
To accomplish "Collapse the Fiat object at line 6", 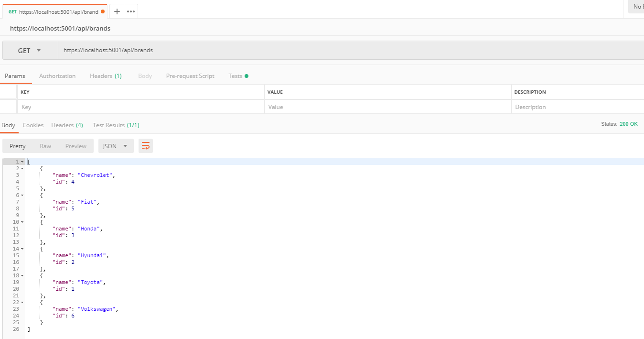I will pos(22,195).
